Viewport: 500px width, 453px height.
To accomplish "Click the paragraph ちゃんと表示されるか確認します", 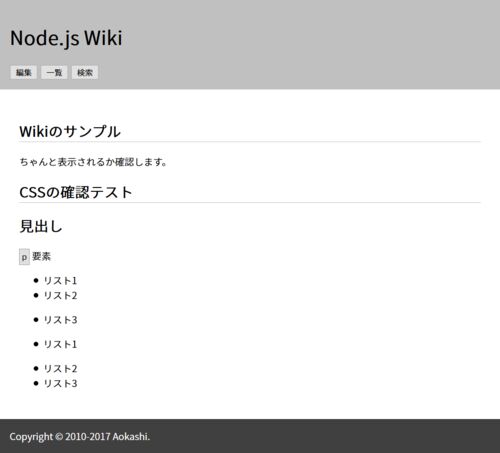I will pyautogui.click(x=93, y=162).
